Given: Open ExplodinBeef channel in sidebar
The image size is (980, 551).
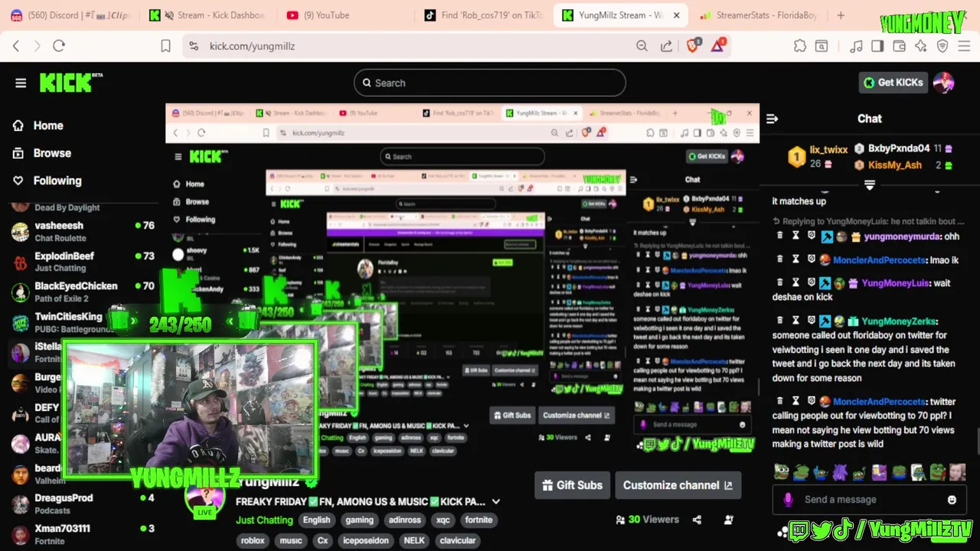Looking at the screenshot, I should tap(83, 262).
